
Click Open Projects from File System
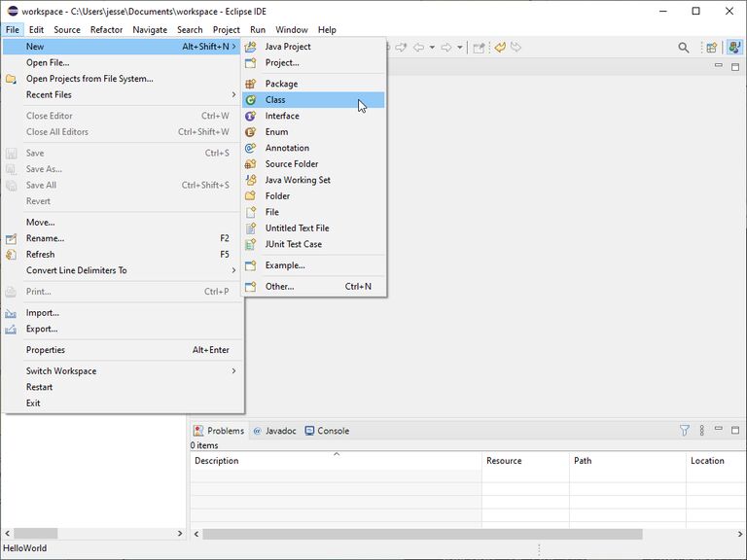pos(89,79)
